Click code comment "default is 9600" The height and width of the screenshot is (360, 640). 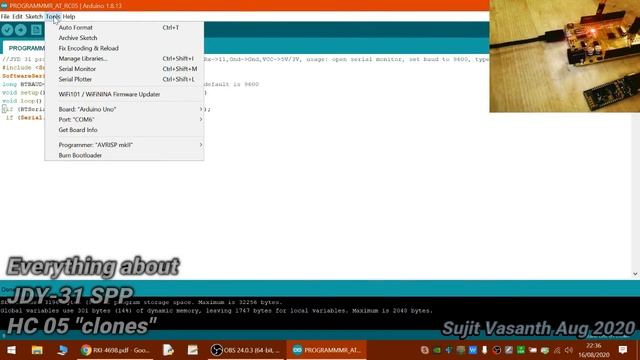(231, 84)
